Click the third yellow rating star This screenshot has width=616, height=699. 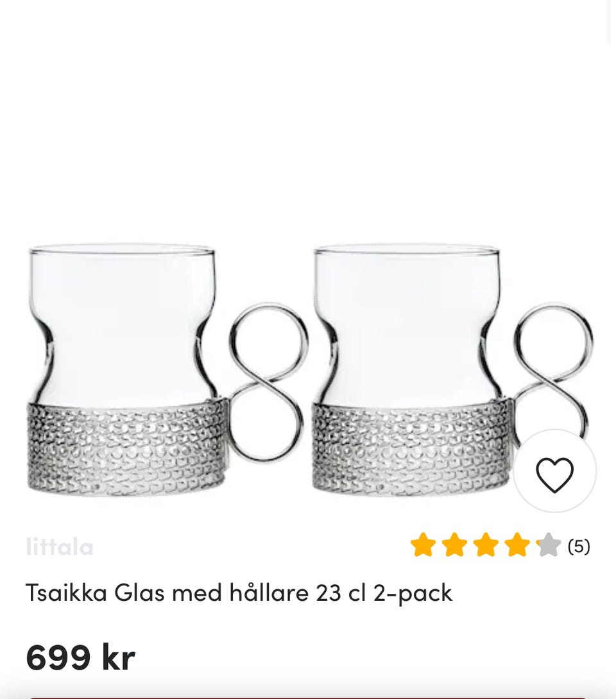(485, 545)
